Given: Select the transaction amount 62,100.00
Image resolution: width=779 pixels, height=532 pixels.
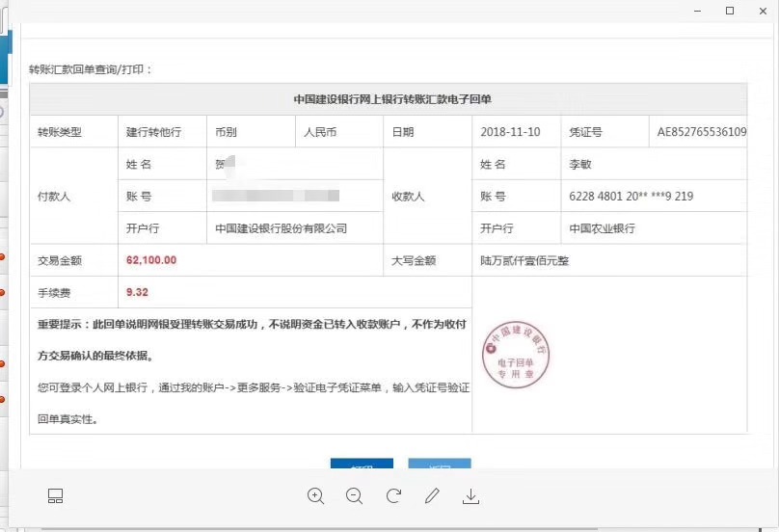Looking at the screenshot, I should pyautogui.click(x=151, y=260).
